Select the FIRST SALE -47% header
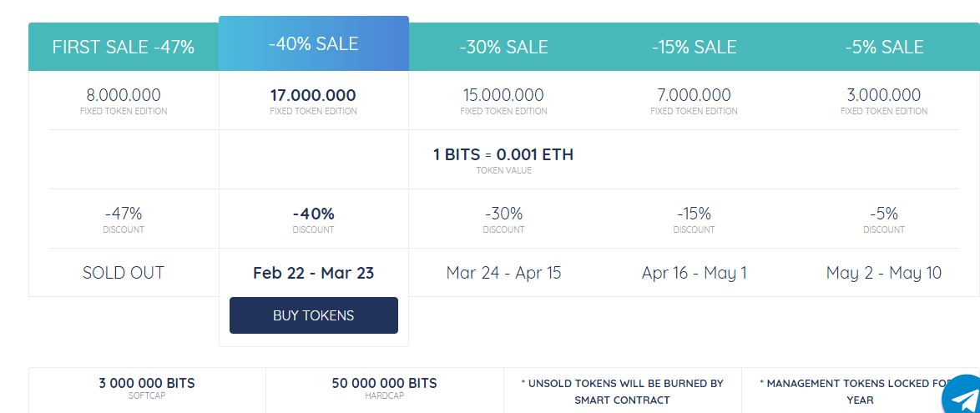Image resolution: width=980 pixels, height=413 pixels. [124, 47]
